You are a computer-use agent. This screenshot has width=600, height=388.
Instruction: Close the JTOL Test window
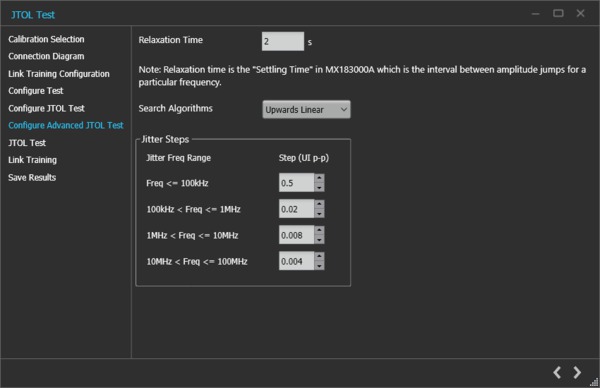(x=580, y=13)
